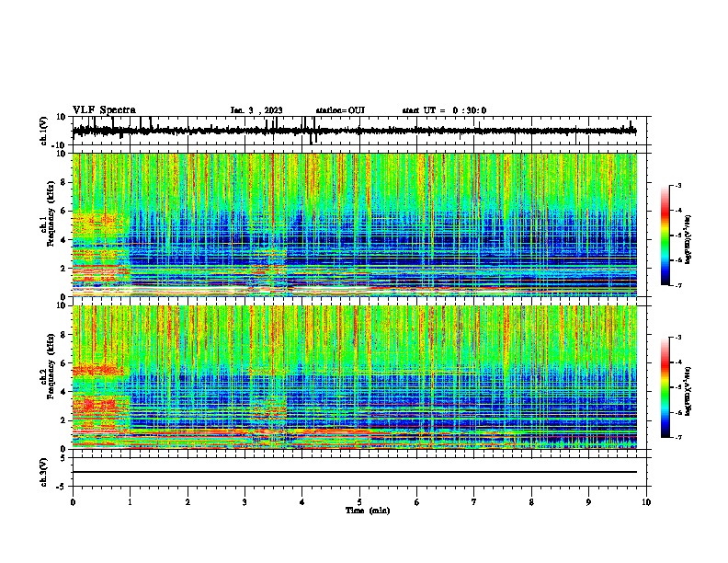Click the ch.1 spectrogram color scale bar
This screenshot has width=728, height=563.
(665, 236)
